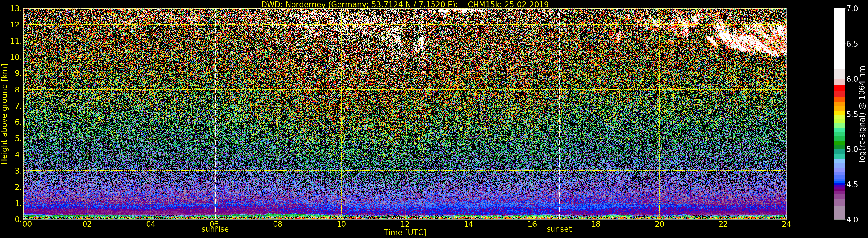This screenshot has height=238, width=868.
Task: Click the colorbar tick label '6.5'
Action: [x=852, y=44]
